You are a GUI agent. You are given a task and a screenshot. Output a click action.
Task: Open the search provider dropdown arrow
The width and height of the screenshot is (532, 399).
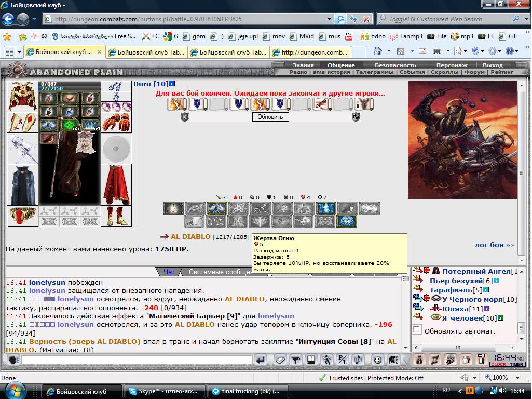[526, 19]
